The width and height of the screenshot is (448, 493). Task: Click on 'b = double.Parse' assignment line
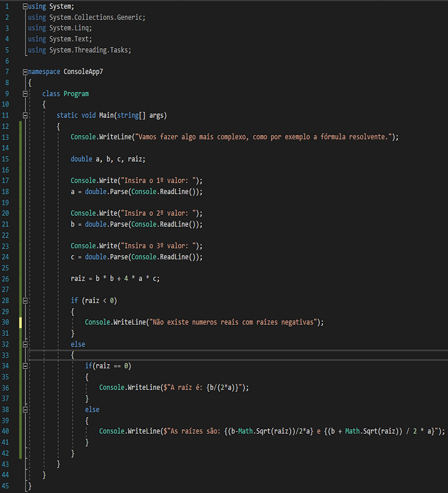pyautogui.click(x=136, y=225)
